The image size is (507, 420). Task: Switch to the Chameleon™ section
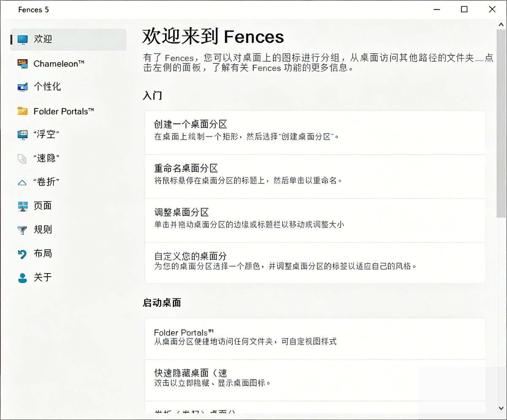pos(59,64)
